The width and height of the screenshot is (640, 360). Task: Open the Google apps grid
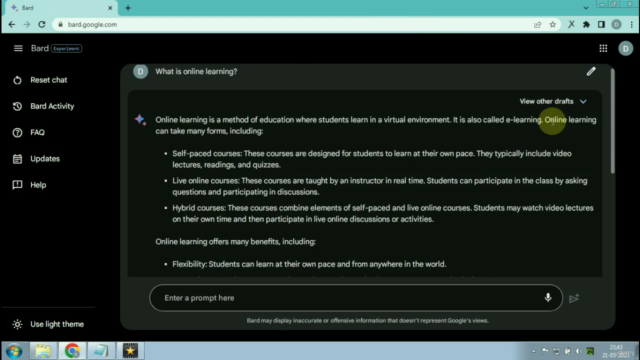coord(603,49)
